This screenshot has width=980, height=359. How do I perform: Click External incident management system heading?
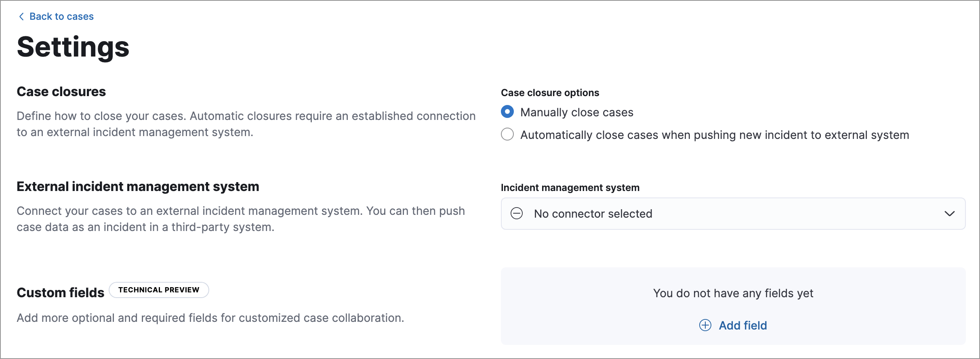click(x=138, y=187)
